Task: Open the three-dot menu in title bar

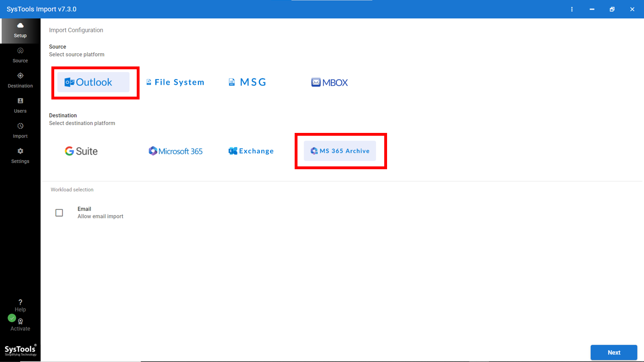Action: coord(572,9)
